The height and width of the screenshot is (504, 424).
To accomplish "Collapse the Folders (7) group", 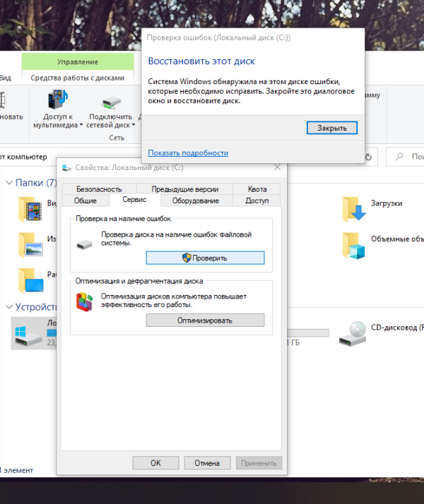I will 9,183.
